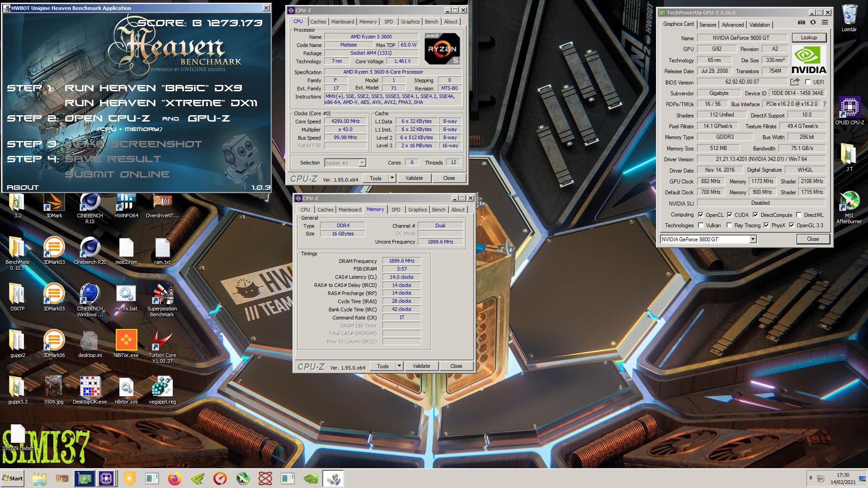868x488 pixels.
Task: Click Tools button in lower CPU-Z
Action: [382, 366]
